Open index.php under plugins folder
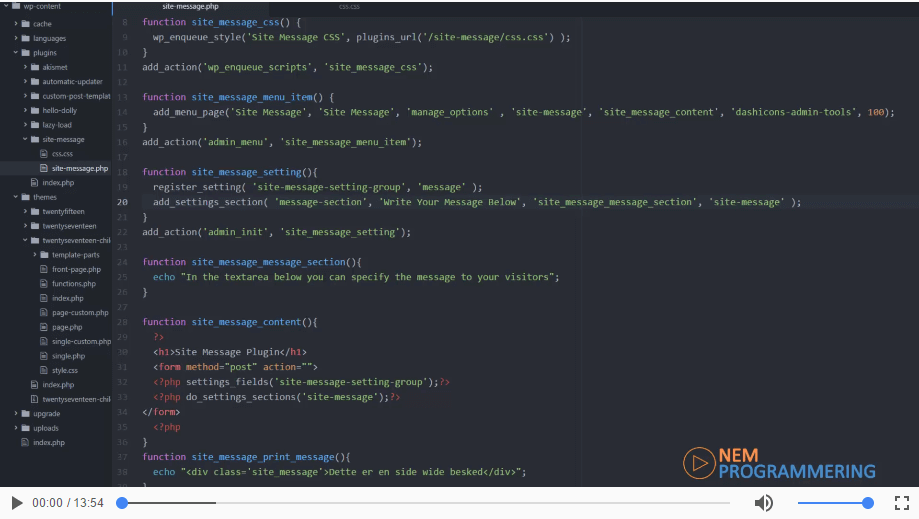Screen dimensions: 919x519 (58, 183)
